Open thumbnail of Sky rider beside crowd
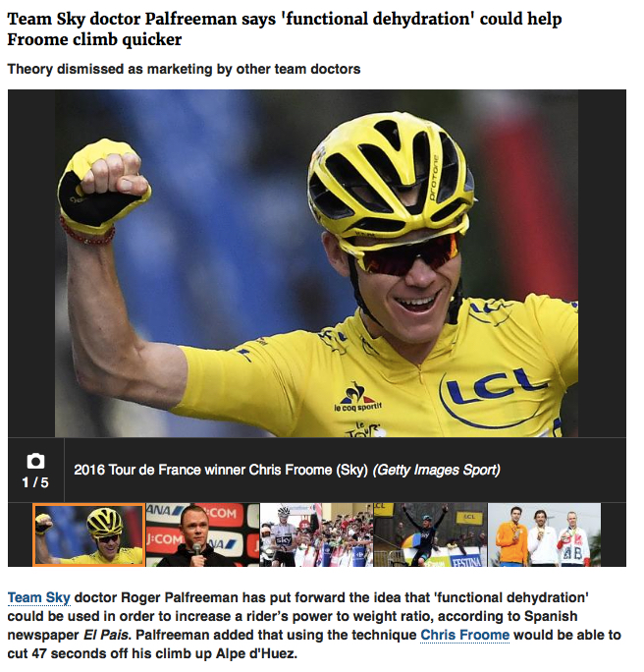This screenshot has height=672, width=644. pyautogui.click(x=316, y=534)
